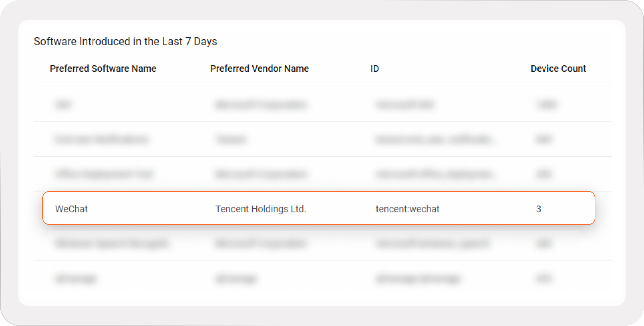Select blurred Office Deployment Tool name above WeChat
The height and width of the screenshot is (326, 644).
pos(104,174)
